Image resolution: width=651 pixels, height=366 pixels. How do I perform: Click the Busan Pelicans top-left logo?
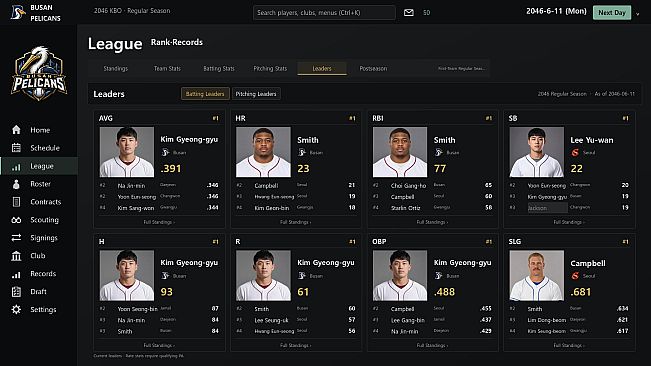17,12
